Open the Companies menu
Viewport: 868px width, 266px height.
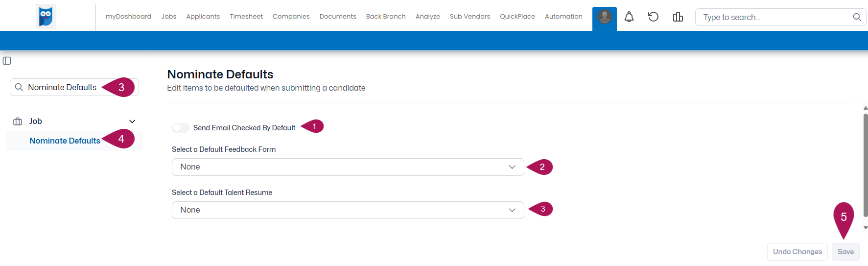click(291, 16)
